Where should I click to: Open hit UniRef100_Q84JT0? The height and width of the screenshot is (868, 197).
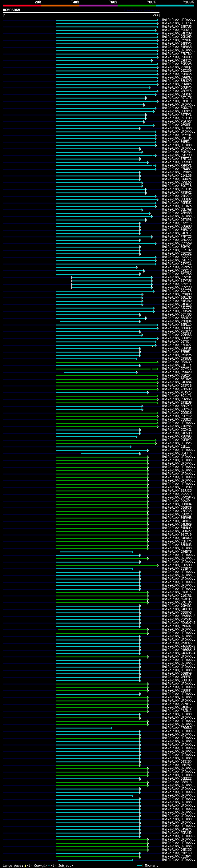[177, 453]
